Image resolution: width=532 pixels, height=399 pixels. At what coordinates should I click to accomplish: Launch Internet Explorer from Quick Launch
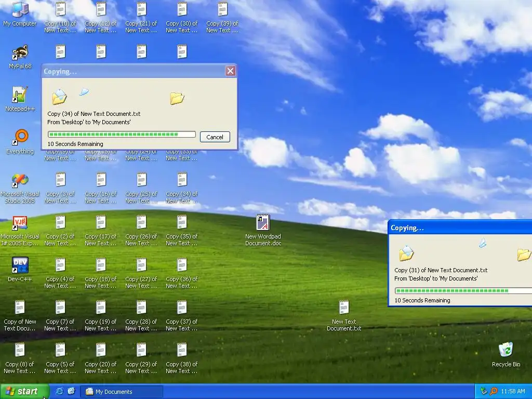(x=59, y=391)
